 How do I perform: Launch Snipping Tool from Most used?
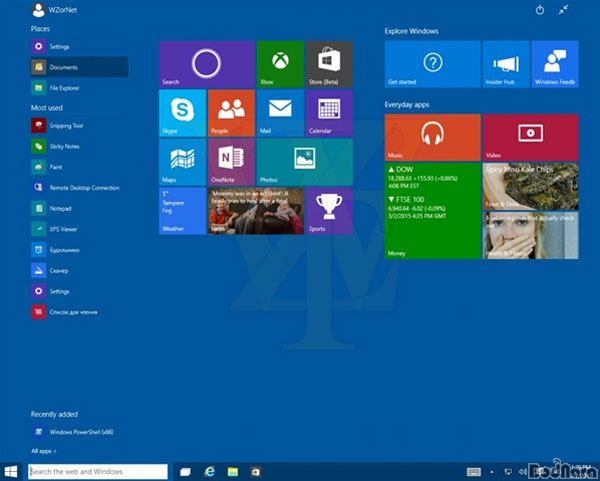(x=79, y=126)
